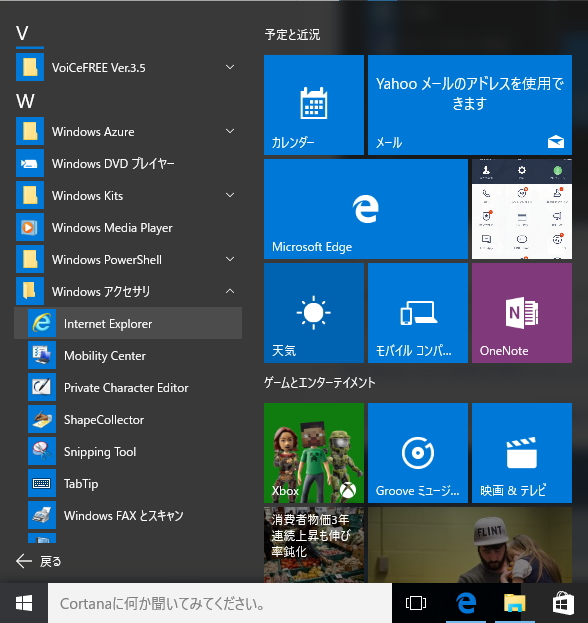Open the Private Character Editor icon
The image size is (588, 623).
tap(42, 387)
